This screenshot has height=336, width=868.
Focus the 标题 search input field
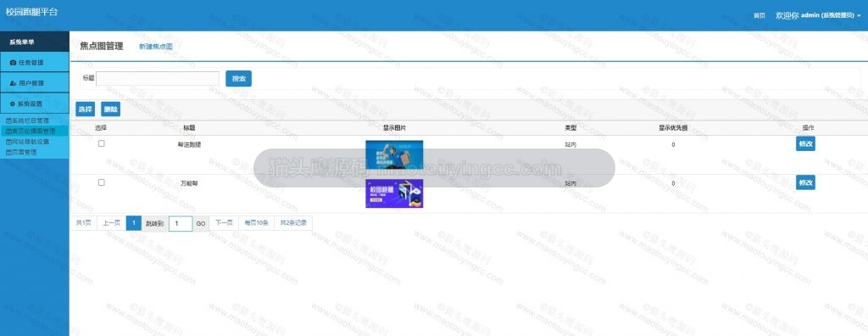pos(158,79)
